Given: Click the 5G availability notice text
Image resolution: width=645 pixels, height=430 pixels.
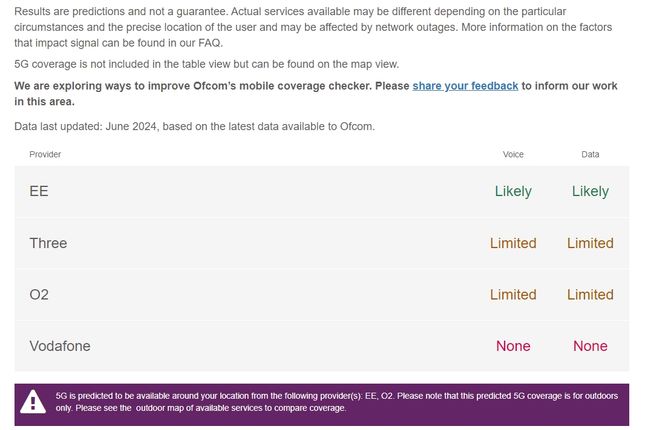Looking at the screenshot, I should pos(336,402).
